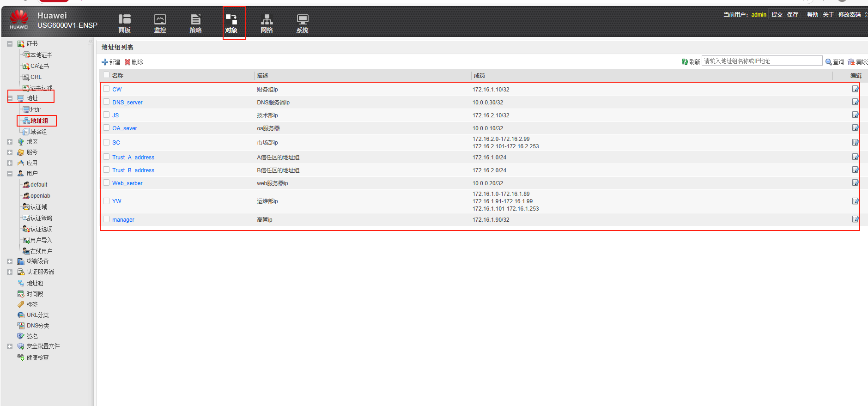This screenshot has height=406, width=868.
Task: Open 关于 about link
Action: (x=828, y=15)
